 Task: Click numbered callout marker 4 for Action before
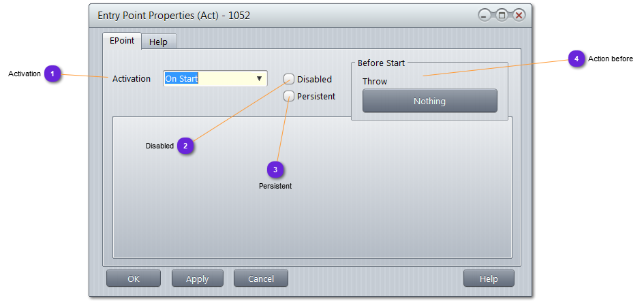pos(577,59)
